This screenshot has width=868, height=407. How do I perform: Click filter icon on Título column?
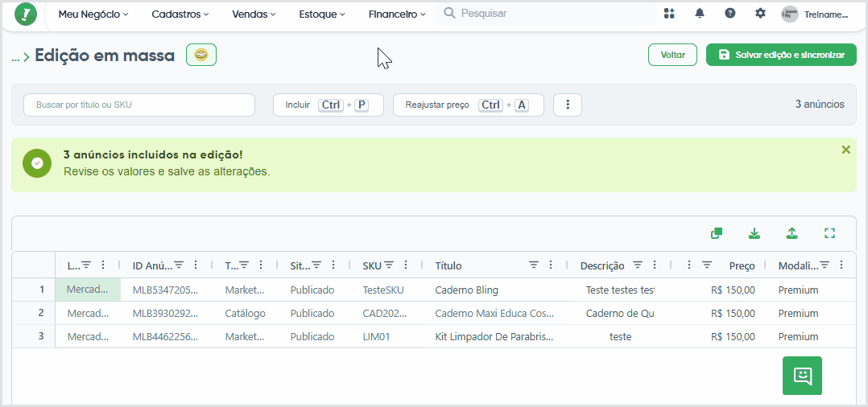tap(534, 265)
